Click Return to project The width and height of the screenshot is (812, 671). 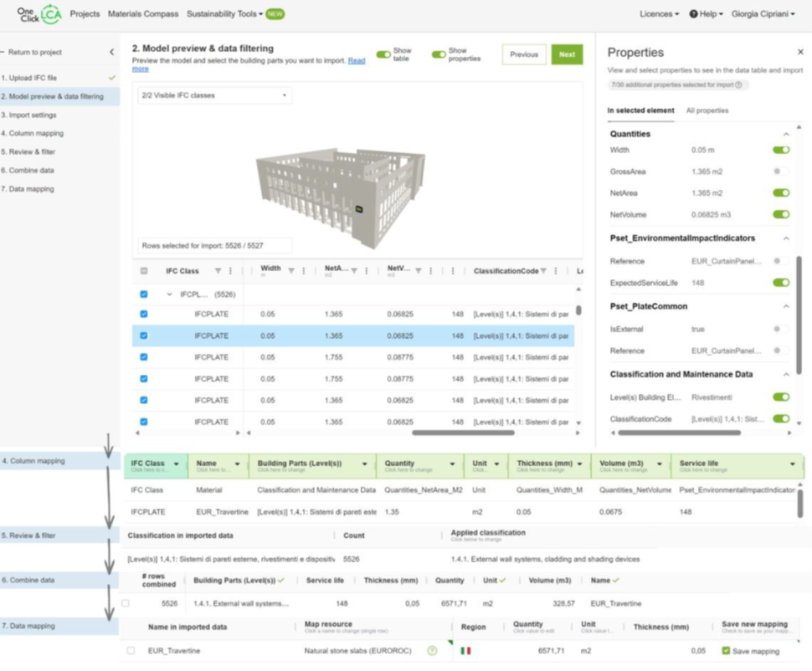click(34, 53)
